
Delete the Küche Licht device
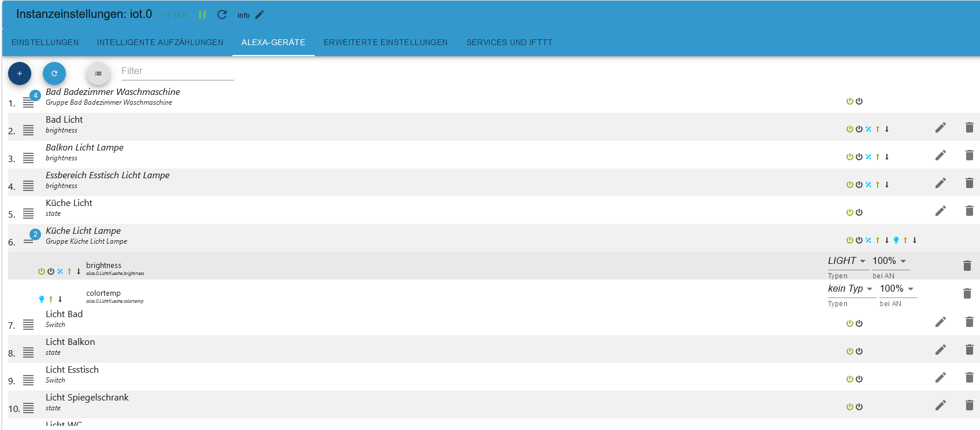[x=970, y=211]
